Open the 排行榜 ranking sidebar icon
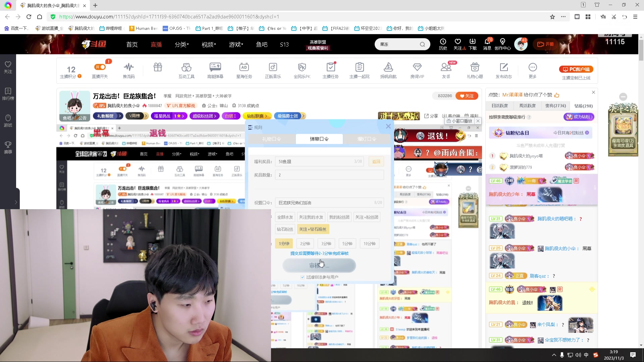The image size is (644, 362). 8,91
